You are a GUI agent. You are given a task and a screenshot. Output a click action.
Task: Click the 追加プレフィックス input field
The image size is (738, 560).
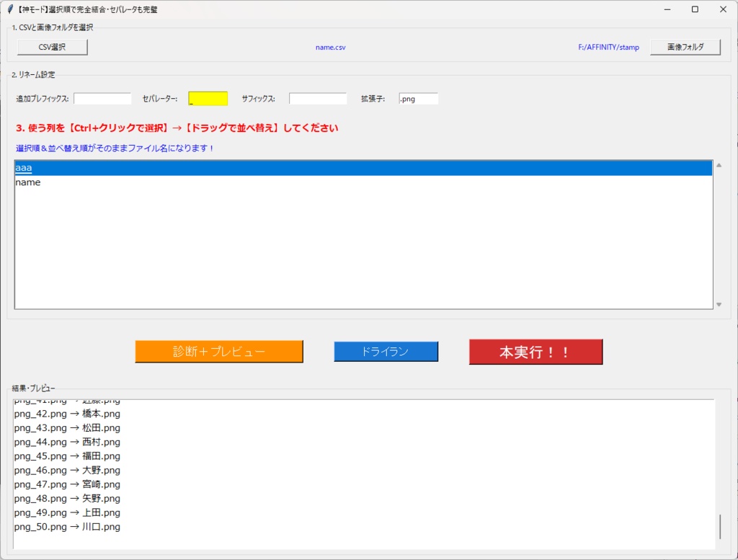pyautogui.click(x=101, y=98)
